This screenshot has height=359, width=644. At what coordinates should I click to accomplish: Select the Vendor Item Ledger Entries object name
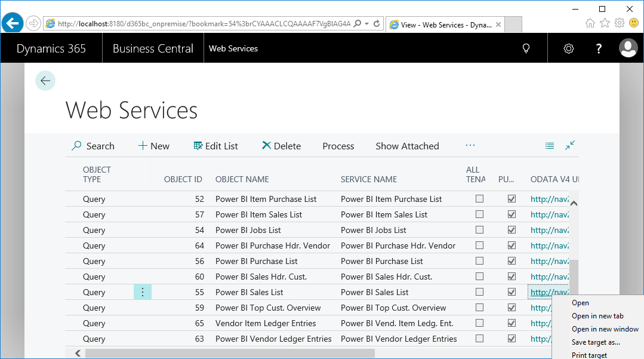pos(266,323)
